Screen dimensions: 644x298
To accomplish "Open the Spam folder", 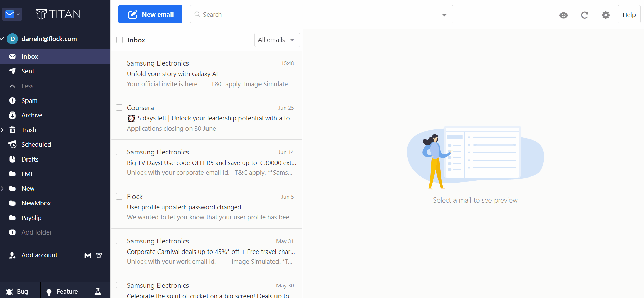I will [x=29, y=101].
